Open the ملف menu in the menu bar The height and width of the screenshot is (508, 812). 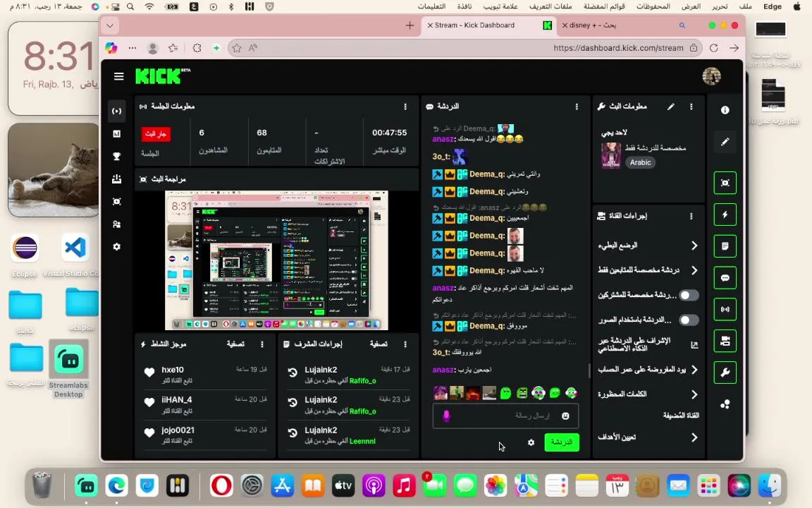(746, 7)
